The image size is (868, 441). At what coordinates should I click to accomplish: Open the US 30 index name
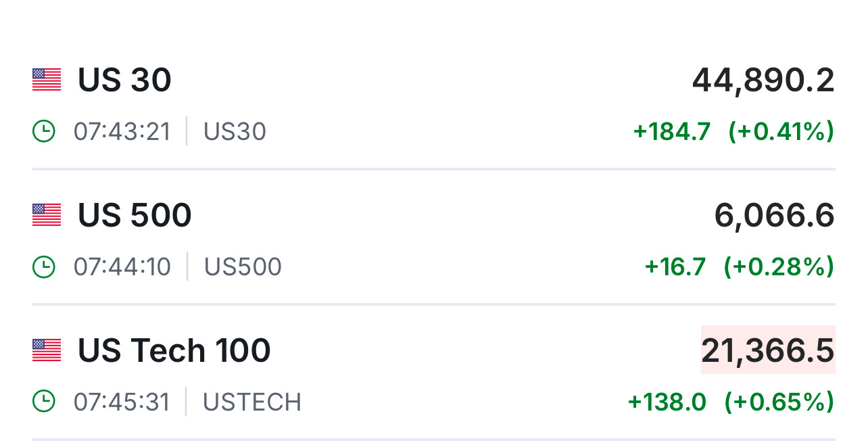point(124,80)
